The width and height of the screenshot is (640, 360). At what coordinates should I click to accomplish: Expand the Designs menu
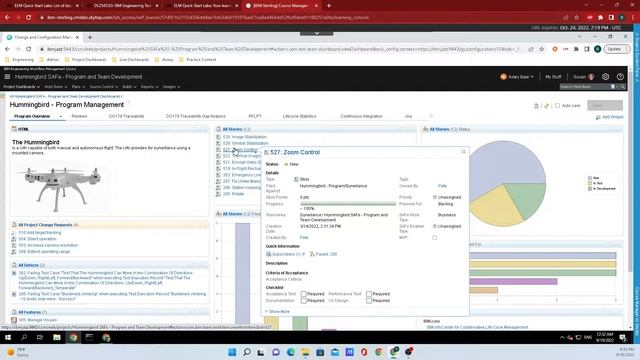point(171,87)
